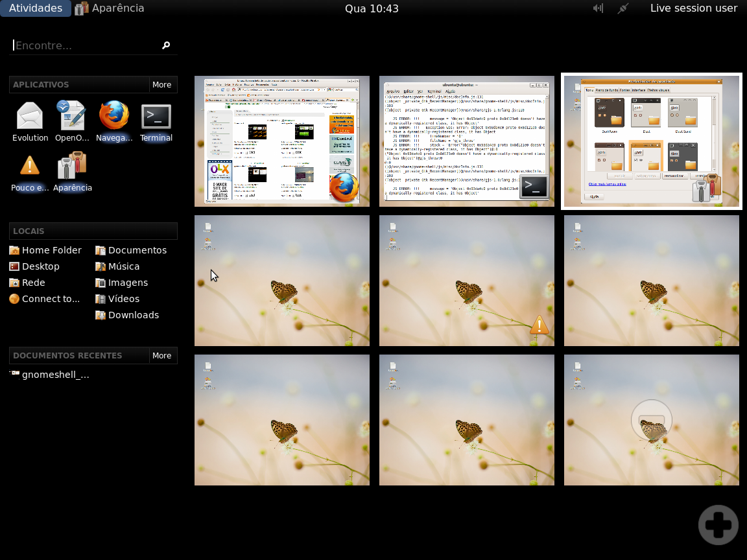The image size is (747, 560).
Task: Select the terminal workspace thumbnail
Action: (x=467, y=141)
